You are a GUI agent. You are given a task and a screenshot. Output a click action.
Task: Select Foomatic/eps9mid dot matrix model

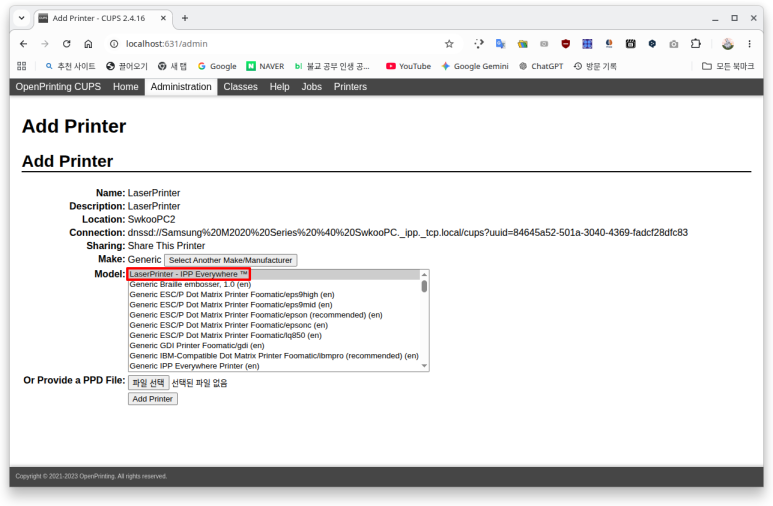pyautogui.click(x=274, y=305)
